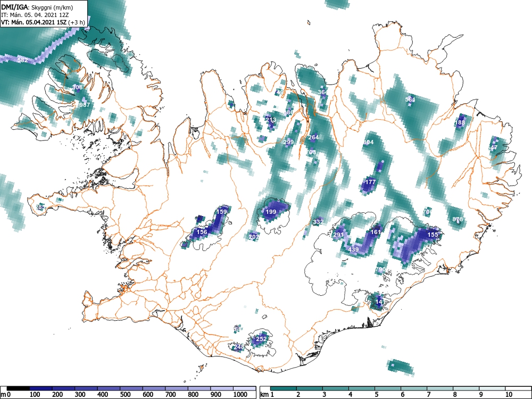Viewport: 532px width, 399px height.
Task: Click the '10' label on the kilometre scale
Action: tap(508, 395)
